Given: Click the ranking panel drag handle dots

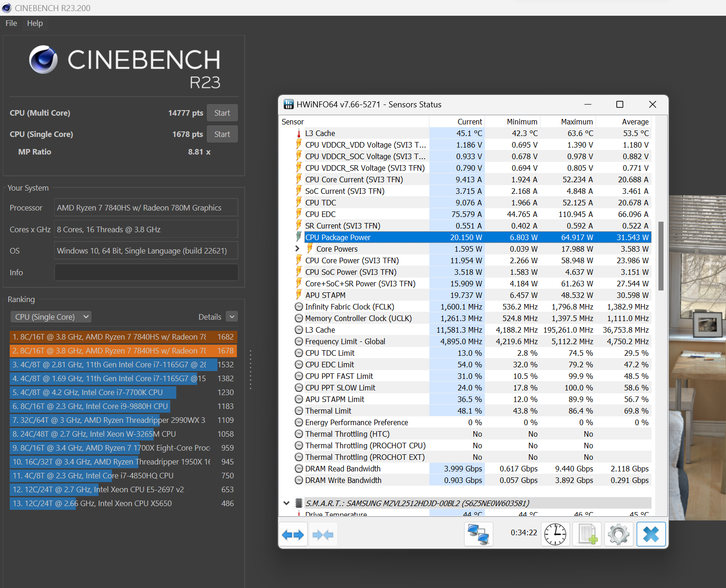Looking at the screenshot, I should [250, 369].
